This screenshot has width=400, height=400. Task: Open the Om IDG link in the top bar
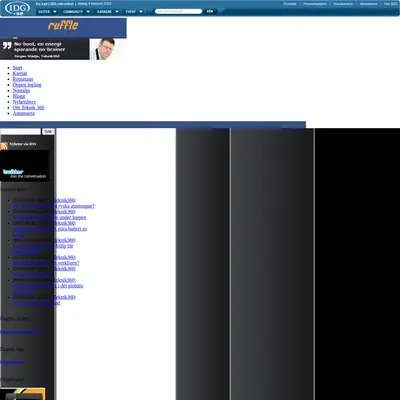click(x=390, y=4)
